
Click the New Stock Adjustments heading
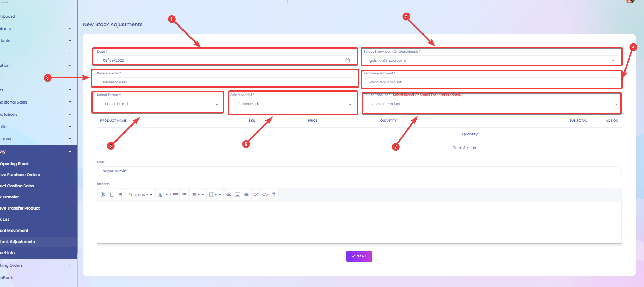coord(113,24)
